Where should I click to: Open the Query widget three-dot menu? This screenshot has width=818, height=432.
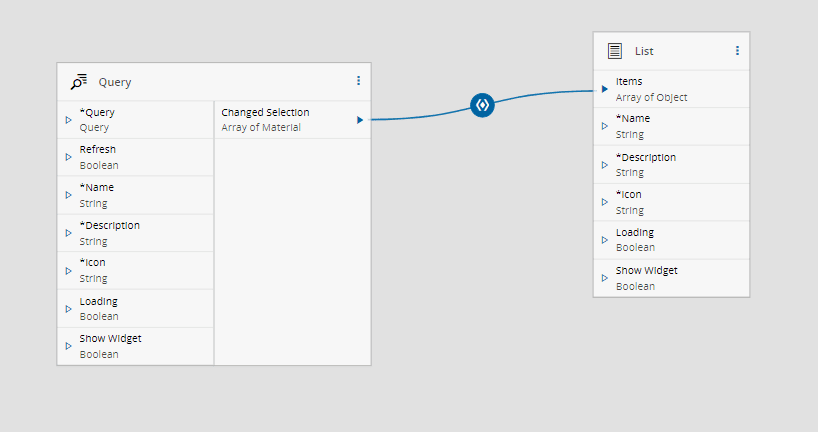click(x=359, y=81)
